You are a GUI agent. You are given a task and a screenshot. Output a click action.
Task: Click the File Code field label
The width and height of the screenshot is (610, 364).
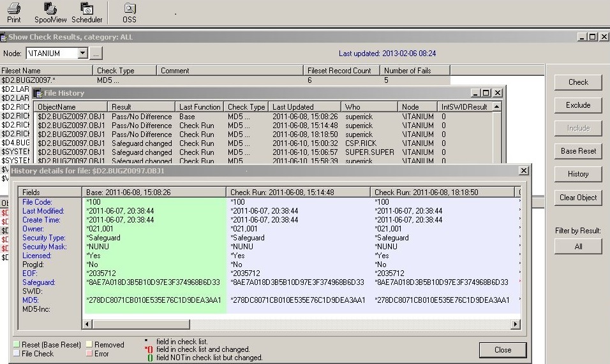(x=38, y=202)
